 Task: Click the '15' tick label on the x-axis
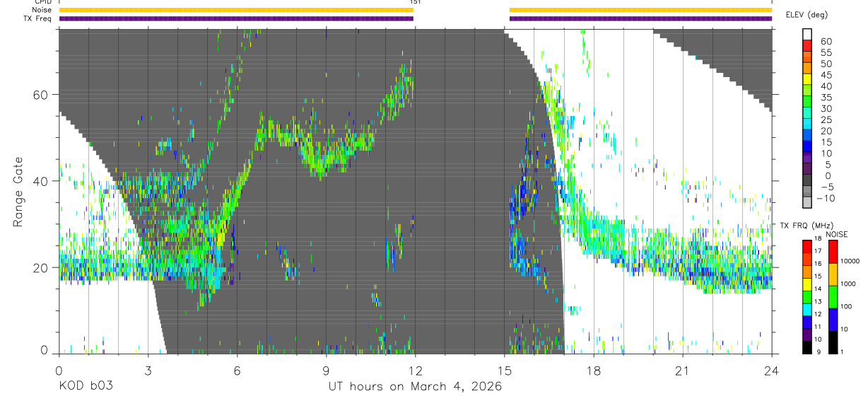click(505, 371)
